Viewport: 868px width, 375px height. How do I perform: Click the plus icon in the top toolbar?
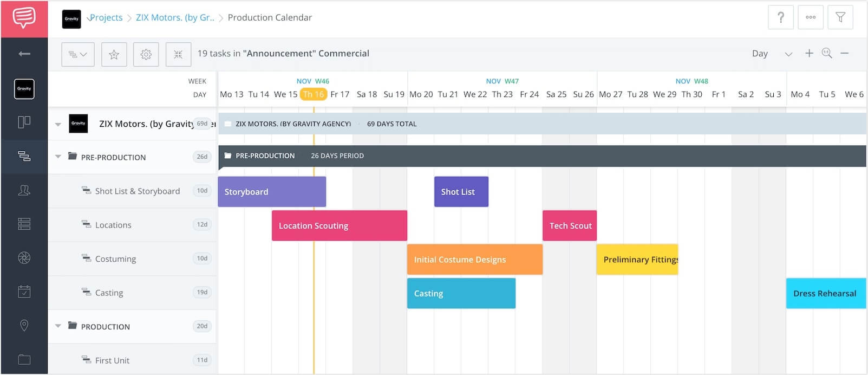pos(809,53)
